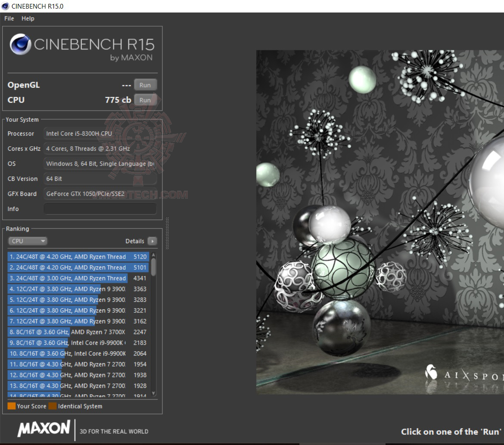Select ranking row 7 with score 3162

78,321
